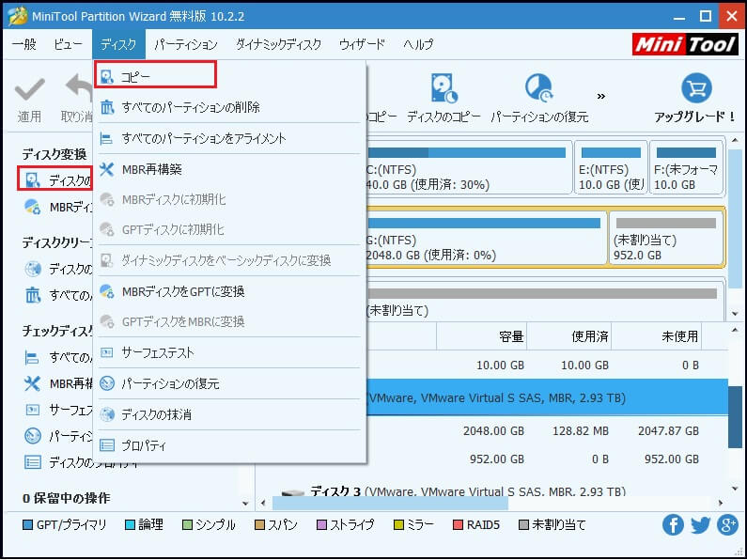Click the MiniTool logo

point(686,44)
